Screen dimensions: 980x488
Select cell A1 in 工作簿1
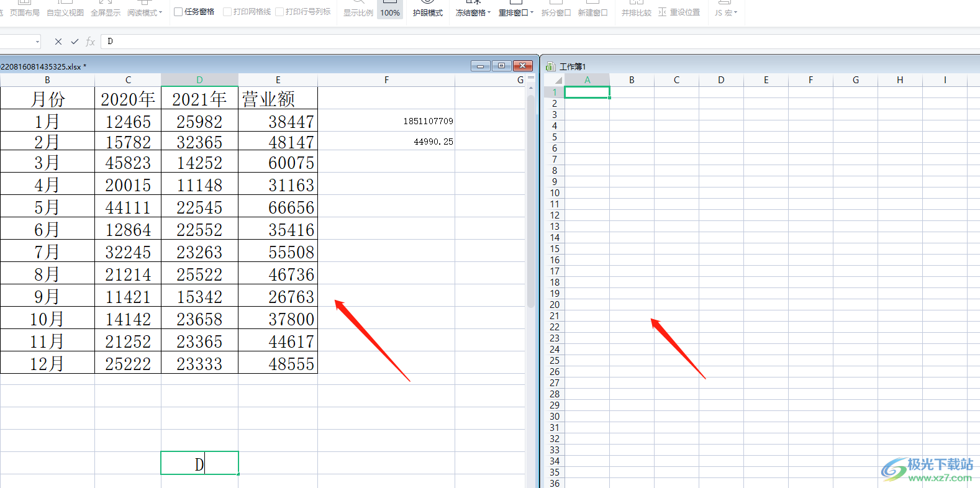tap(587, 93)
